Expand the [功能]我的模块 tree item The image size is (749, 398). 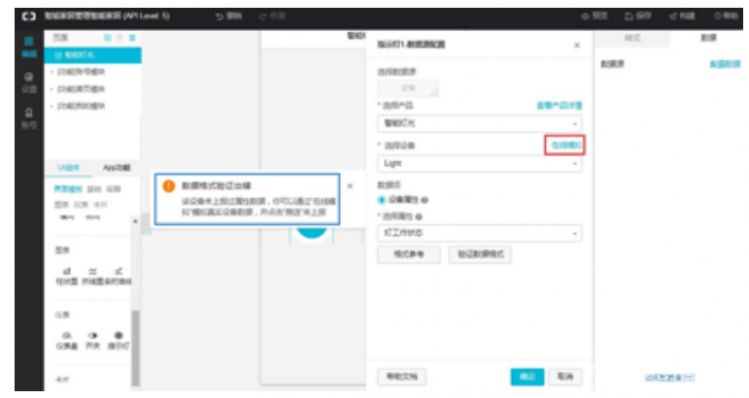[51, 106]
